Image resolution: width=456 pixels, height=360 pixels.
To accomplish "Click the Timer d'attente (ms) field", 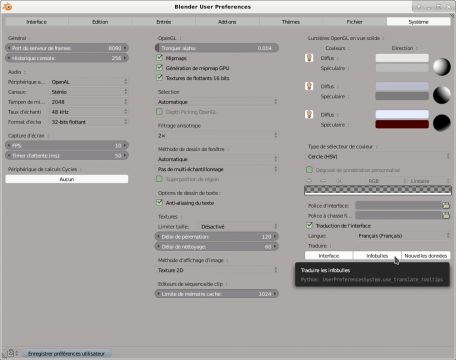I will pos(67,156).
